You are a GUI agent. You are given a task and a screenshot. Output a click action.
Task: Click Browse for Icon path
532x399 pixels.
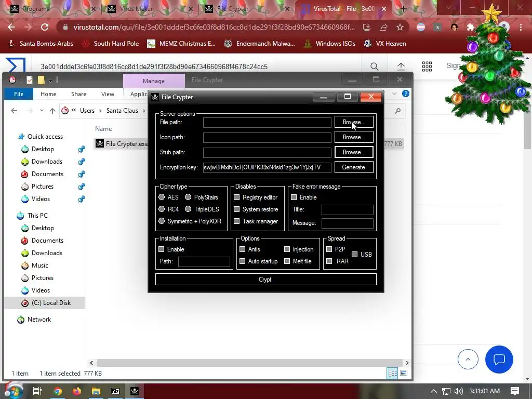coord(353,137)
